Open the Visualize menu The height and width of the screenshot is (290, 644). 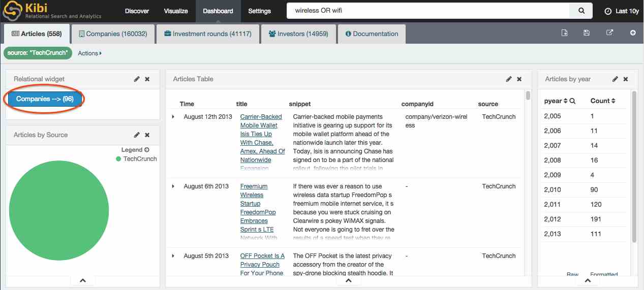pyautogui.click(x=176, y=11)
